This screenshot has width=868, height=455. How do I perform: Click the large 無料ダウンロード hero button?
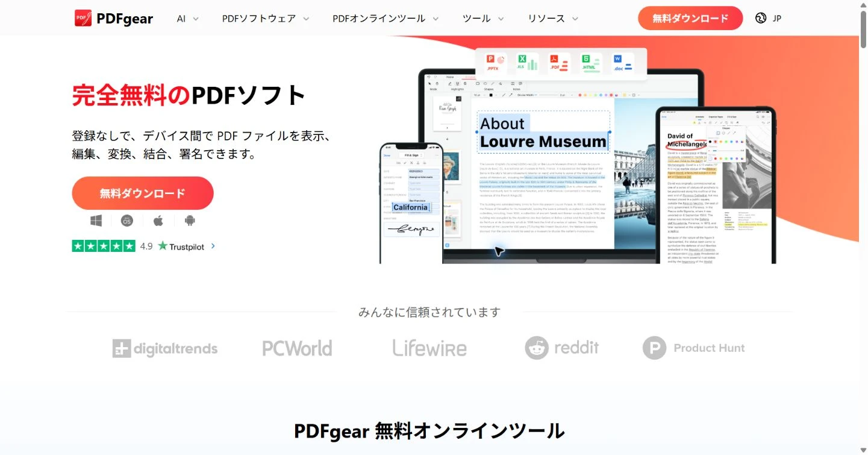[x=143, y=193]
